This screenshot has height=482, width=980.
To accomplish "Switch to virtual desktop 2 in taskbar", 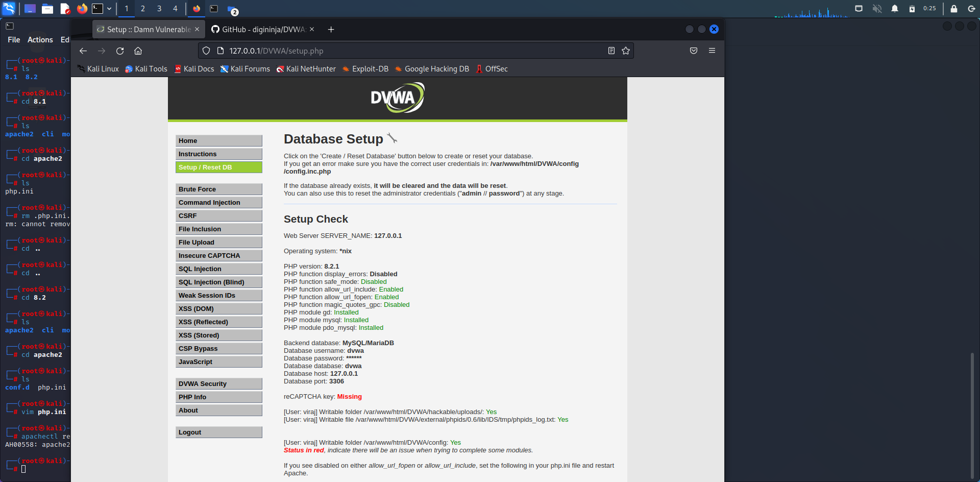I will (143, 8).
